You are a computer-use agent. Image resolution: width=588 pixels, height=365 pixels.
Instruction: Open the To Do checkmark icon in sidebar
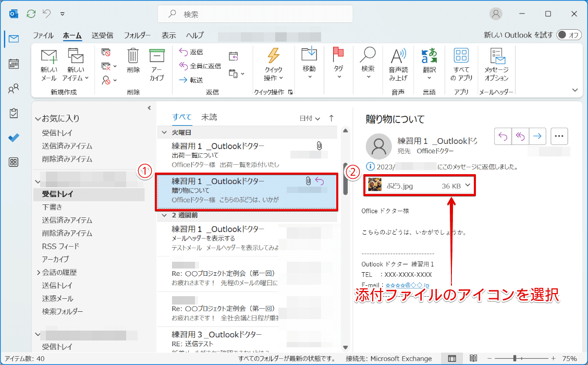[x=14, y=138]
